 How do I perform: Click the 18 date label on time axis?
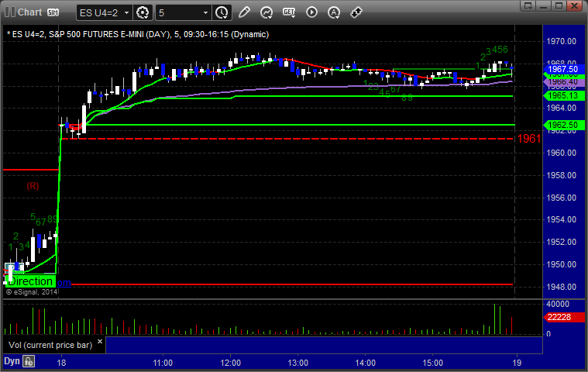tap(61, 363)
